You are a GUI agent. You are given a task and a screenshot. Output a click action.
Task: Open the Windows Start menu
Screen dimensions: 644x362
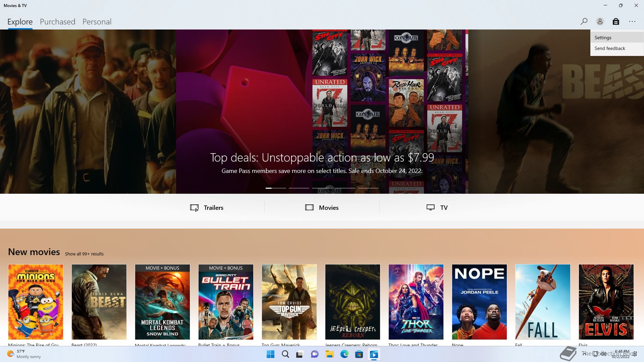(x=270, y=354)
